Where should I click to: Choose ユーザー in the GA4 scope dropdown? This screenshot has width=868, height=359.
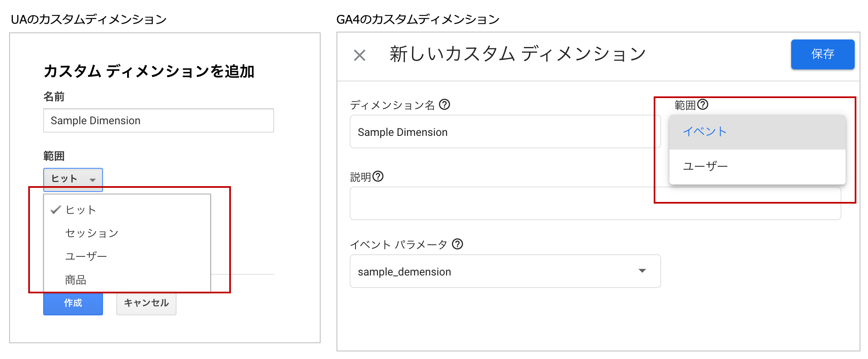pyautogui.click(x=705, y=165)
